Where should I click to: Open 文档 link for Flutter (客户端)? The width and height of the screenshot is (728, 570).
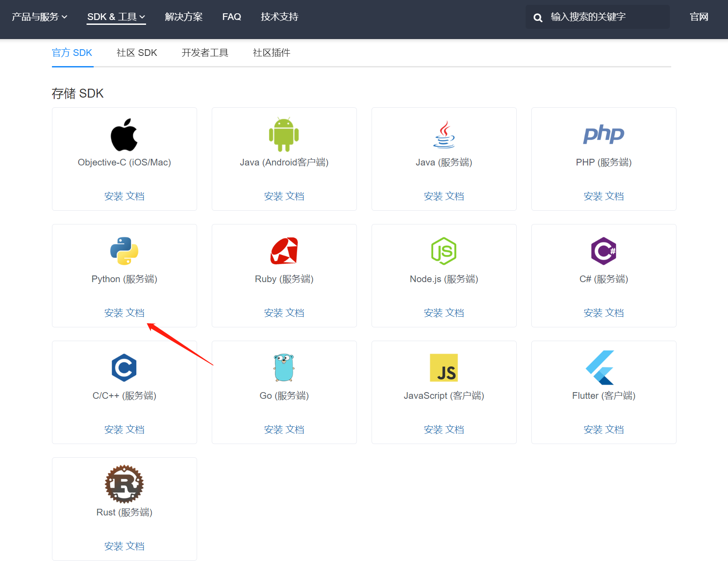coord(614,429)
